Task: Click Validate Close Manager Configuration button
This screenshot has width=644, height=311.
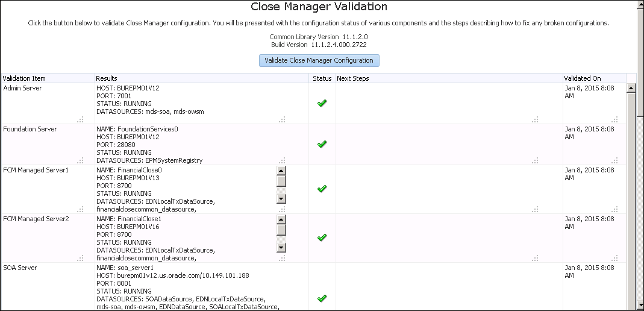Action: point(319,60)
